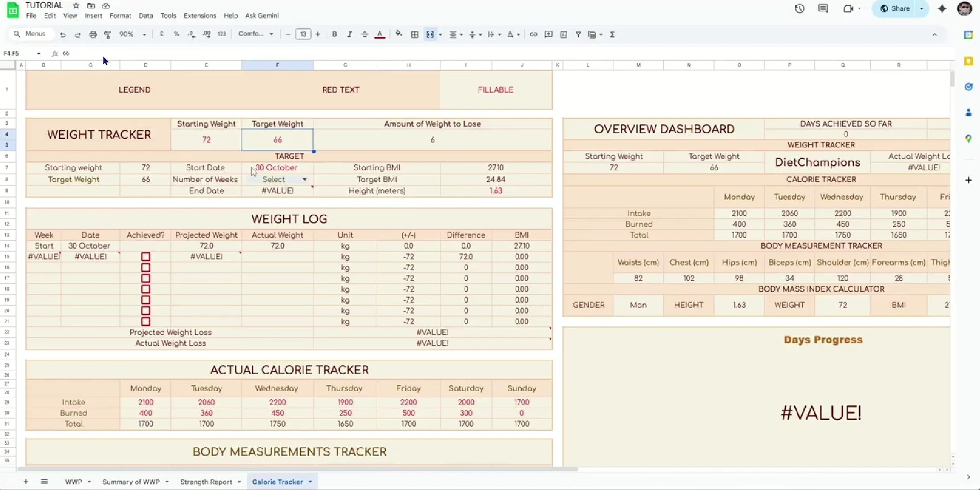The height and width of the screenshot is (490, 980).
Task: Apply the Paint format tool
Action: pos(108,34)
